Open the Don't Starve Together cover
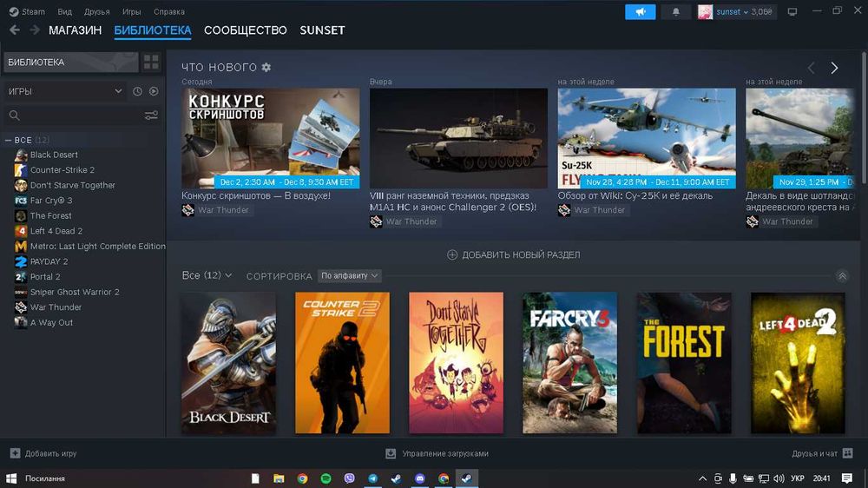The width and height of the screenshot is (868, 488). (x=457, y=363)
